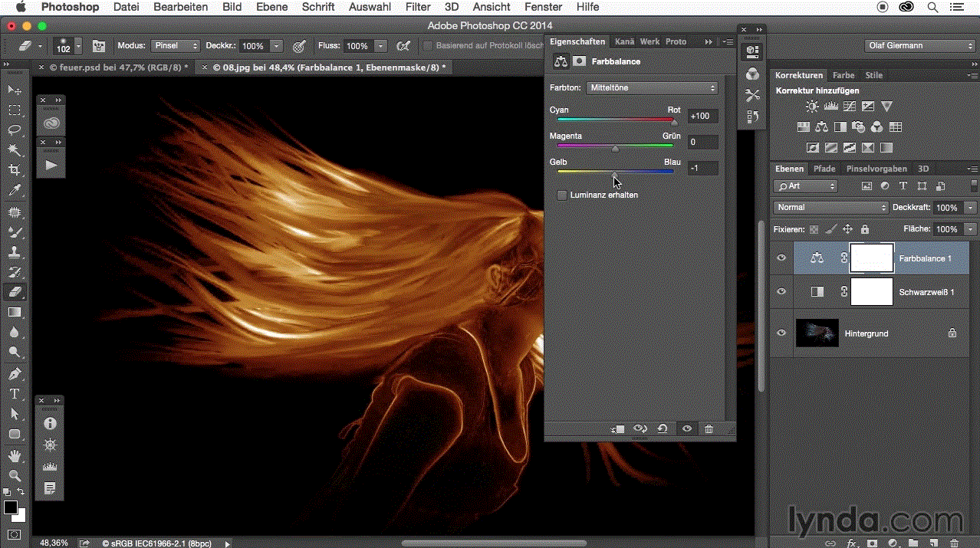Select the Eyedropper tool

[x=15, y=190]
